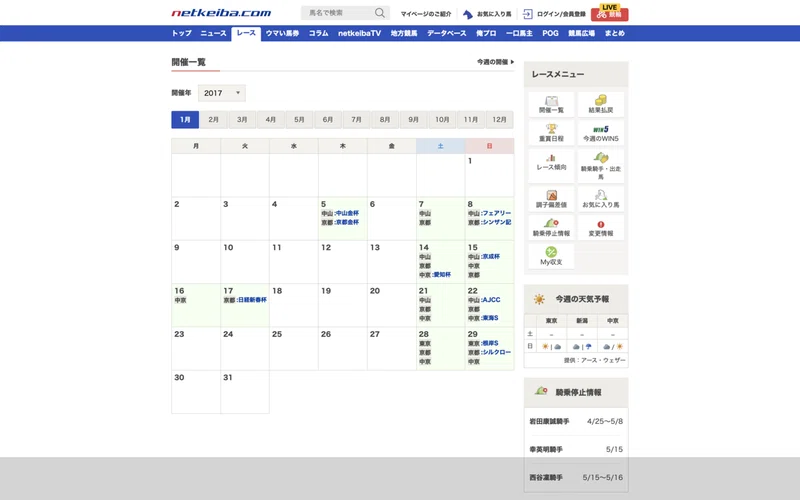Click the red LIVE 競輪 button
The width and height of the screenshot is (800, 500).
coord(609,13)
